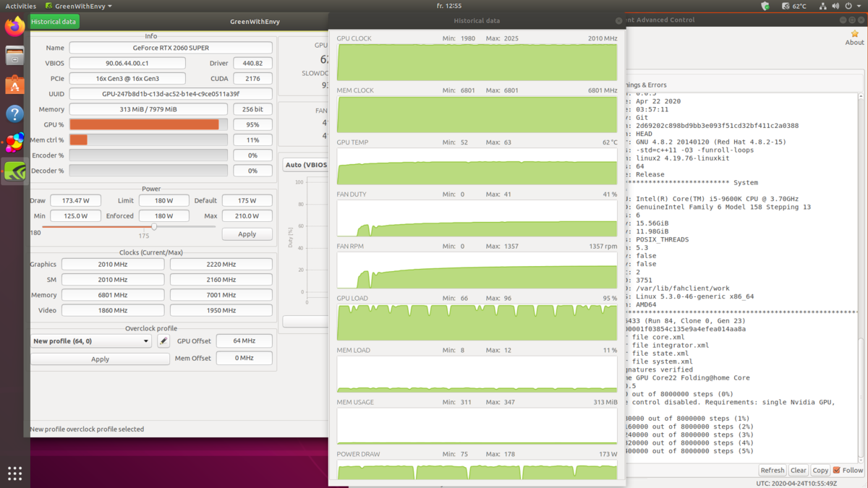Click the GPU TEMP history graph

pyautogui.click(x=477, y=166)
